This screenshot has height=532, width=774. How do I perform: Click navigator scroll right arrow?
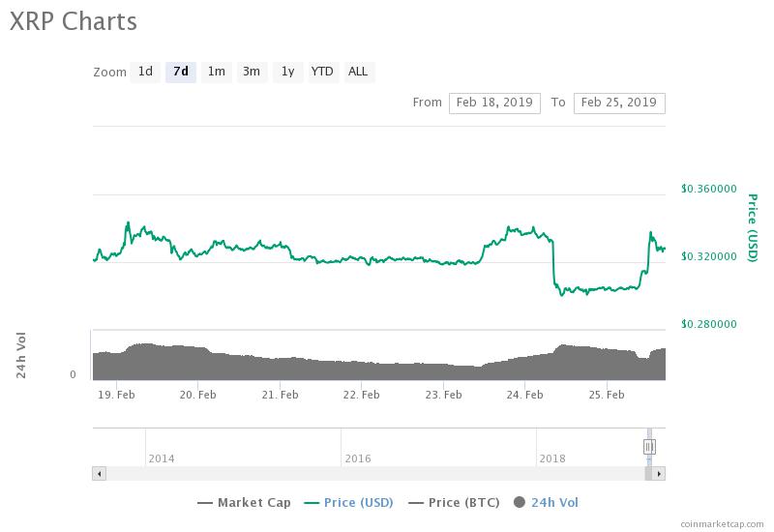(659, 474)
